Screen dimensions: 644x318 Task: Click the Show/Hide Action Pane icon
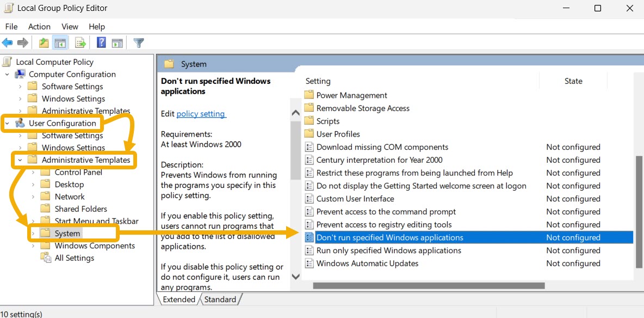117,42
